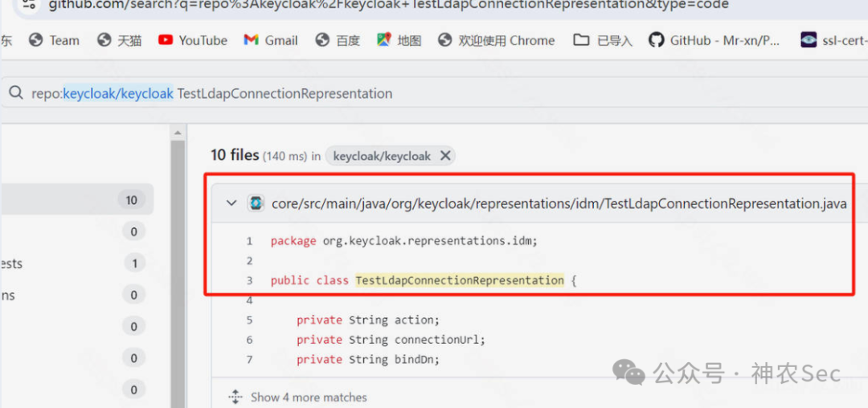Collapse the TestLdapConnectionRepresentation.java result

click(x=231, y=203)
